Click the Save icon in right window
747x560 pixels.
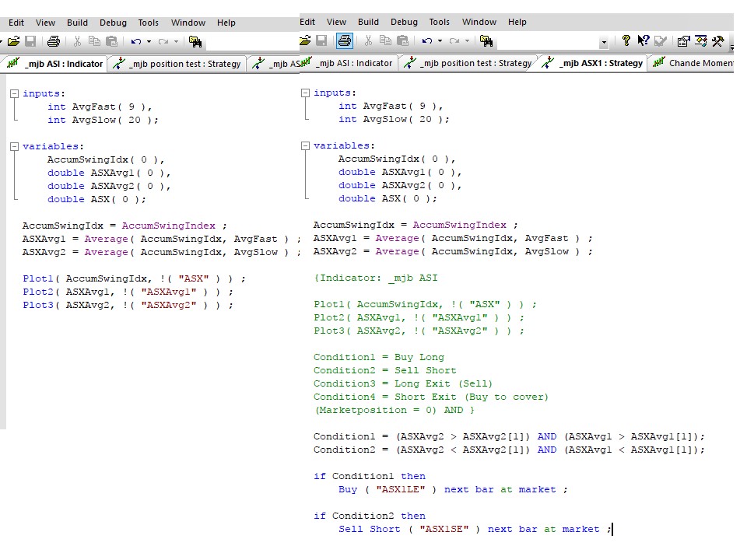[321, 40]
